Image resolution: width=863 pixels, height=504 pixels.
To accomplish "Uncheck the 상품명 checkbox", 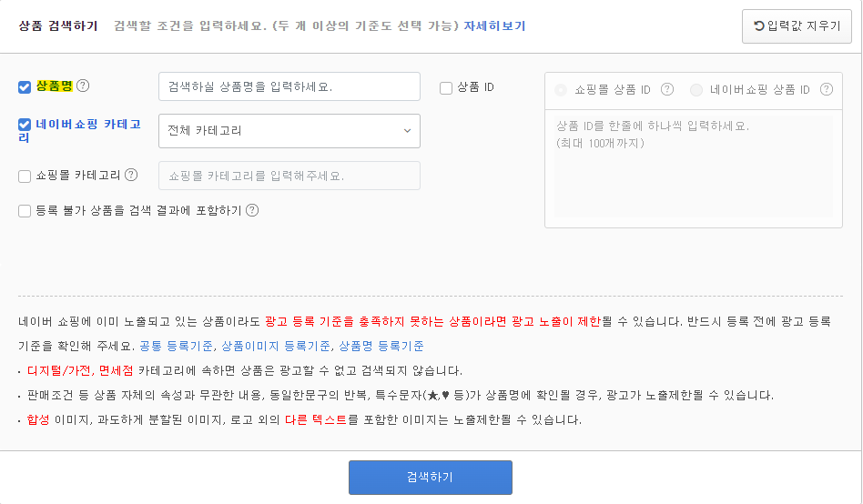I will coord(25,87).
